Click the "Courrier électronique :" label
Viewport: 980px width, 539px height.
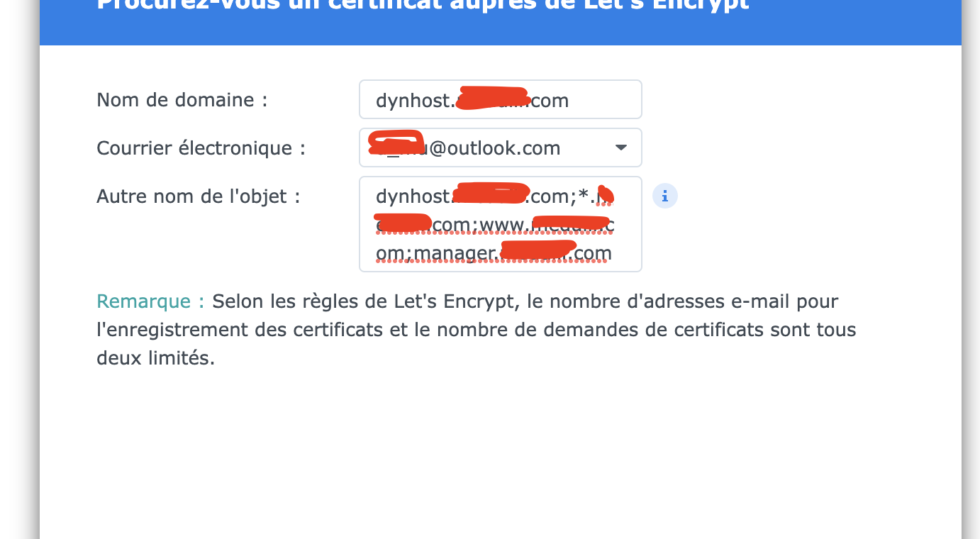pyautogui.click(x=201, y=148)
